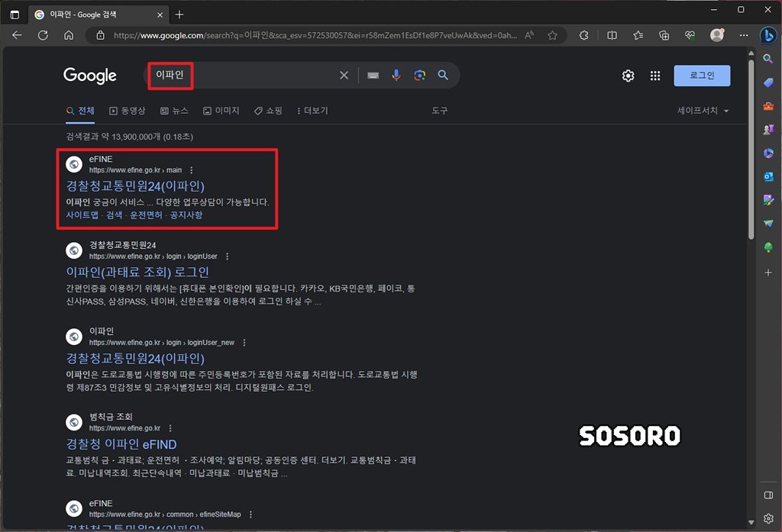Click the browser address bar URL
This screenshot has height=532, width=782.
[315, 35]
